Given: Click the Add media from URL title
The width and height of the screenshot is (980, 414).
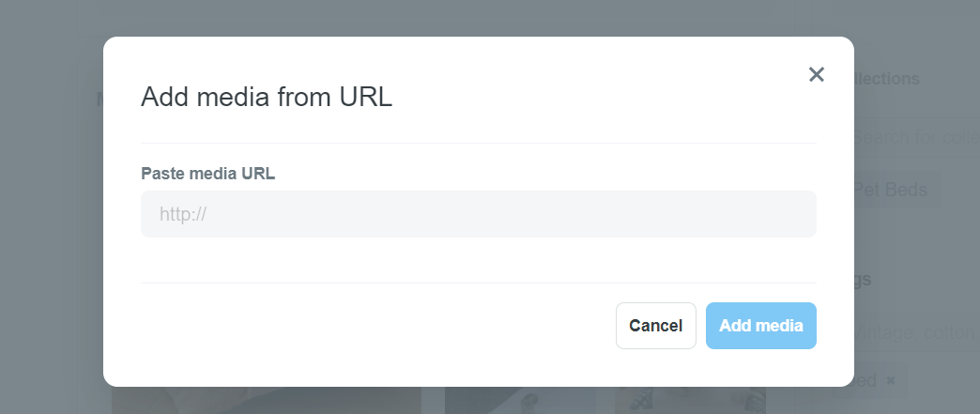Looking at the screenshot, I should pyautogui.click(x=267, y=97).
